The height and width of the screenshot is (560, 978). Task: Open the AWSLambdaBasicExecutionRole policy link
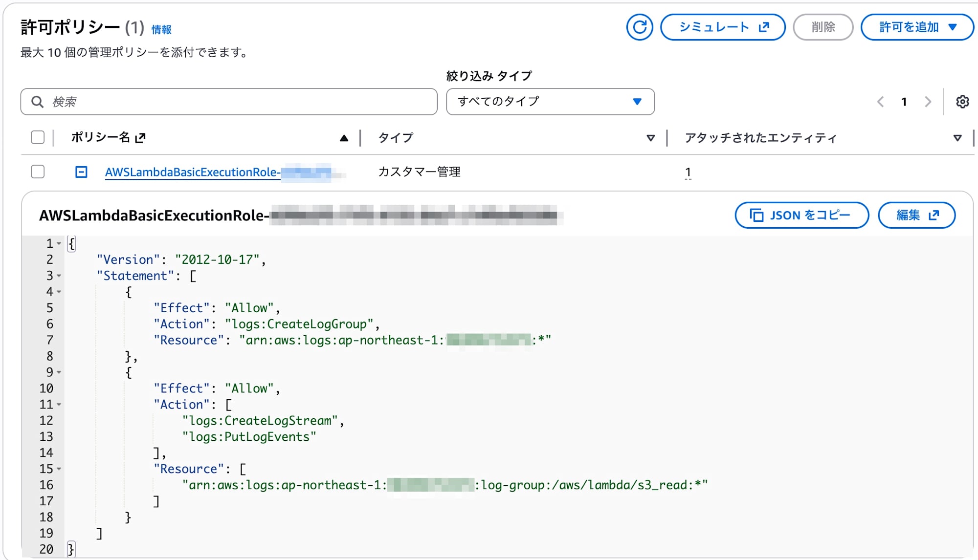(192, 172)
